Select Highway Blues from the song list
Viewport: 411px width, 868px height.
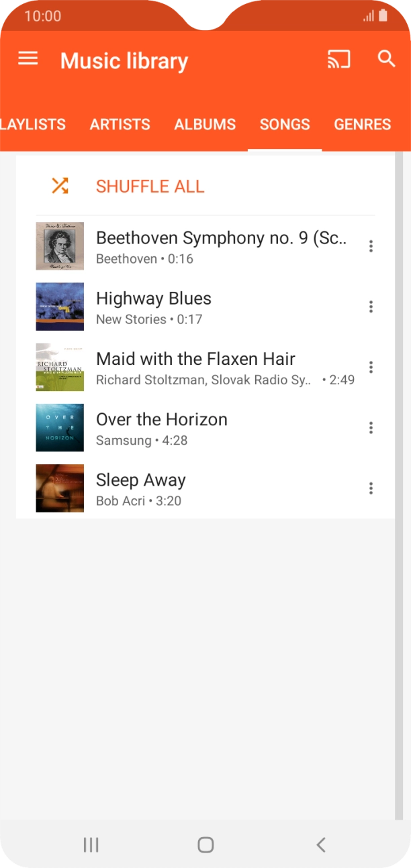coord(201,307)
